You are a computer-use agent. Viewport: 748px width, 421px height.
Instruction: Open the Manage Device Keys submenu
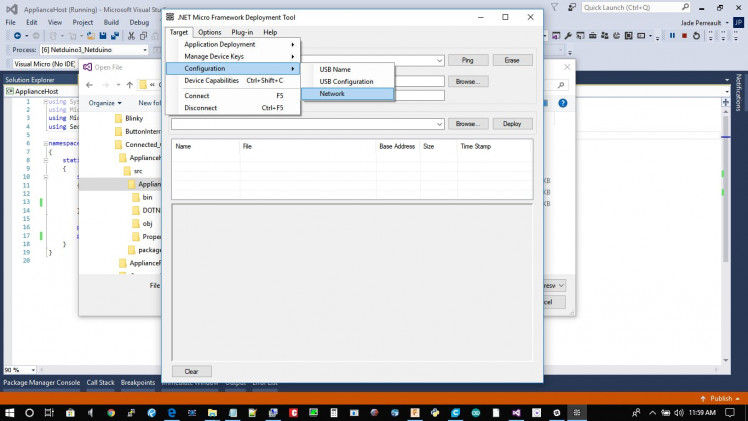233,56
